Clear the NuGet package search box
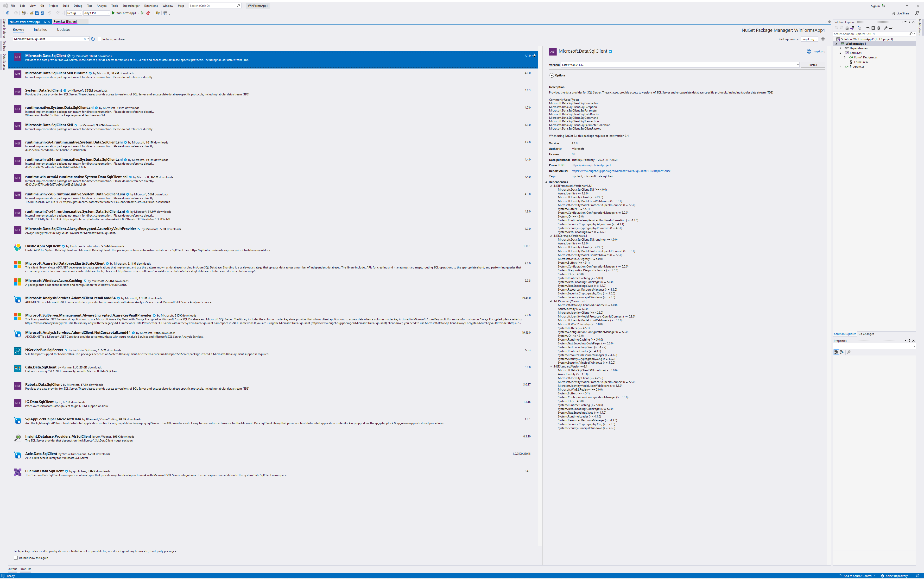This screenshot has height=579, width=924. (x=85, y=39)
